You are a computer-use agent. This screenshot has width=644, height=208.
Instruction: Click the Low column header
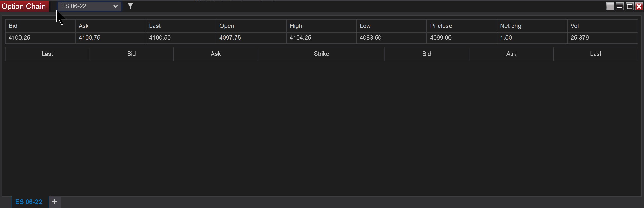[392, 26]
